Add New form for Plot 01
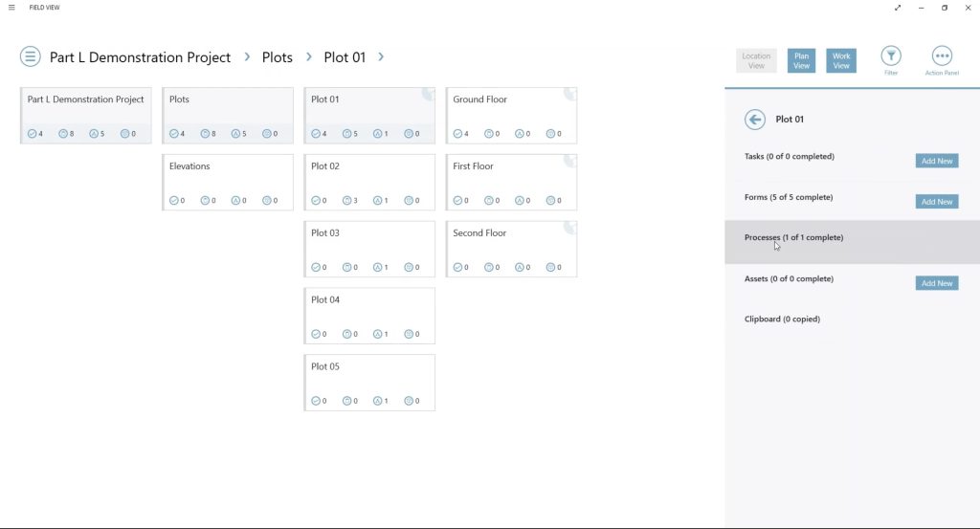 [936, 202]
